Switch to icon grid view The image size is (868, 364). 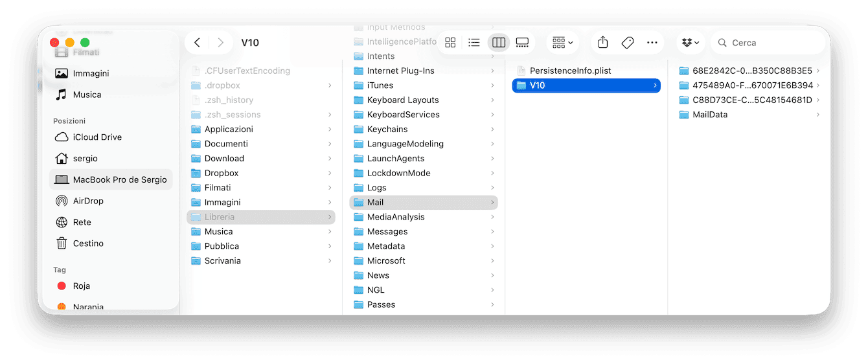(x=450, y=43)
